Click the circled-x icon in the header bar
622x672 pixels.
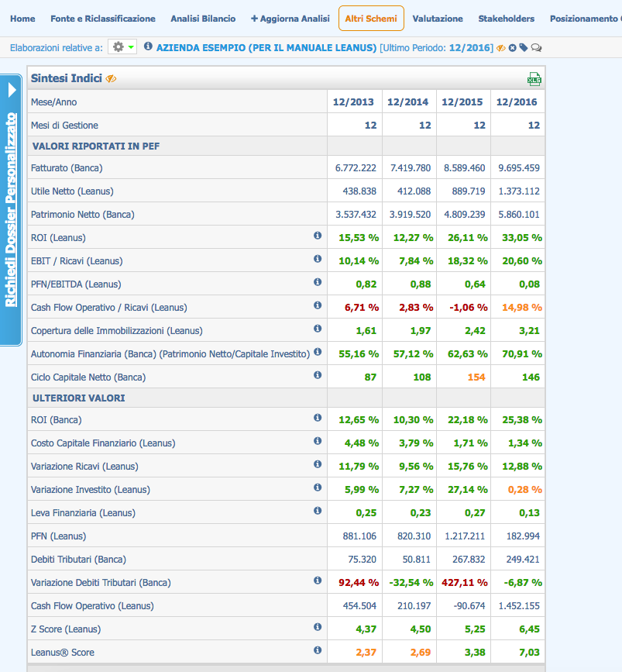click(513, 48)
